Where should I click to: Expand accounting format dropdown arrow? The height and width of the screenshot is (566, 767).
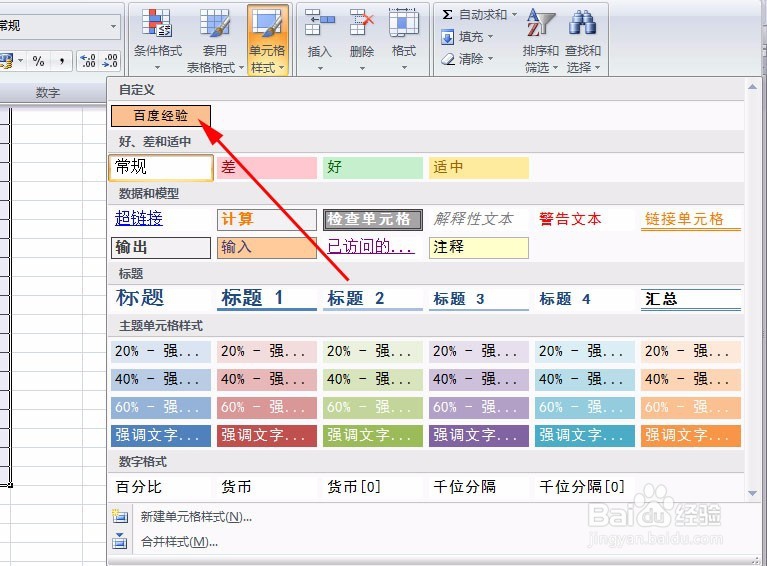[21, 61]
